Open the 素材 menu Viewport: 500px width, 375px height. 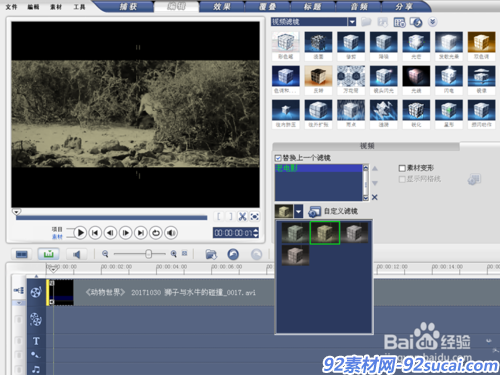tap(56, 7)
